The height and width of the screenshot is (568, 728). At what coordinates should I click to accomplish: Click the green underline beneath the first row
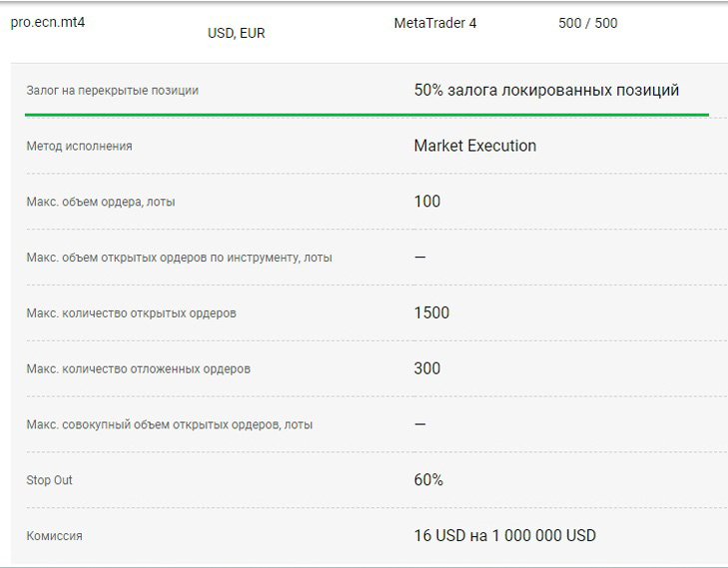(x=366, y=115)
